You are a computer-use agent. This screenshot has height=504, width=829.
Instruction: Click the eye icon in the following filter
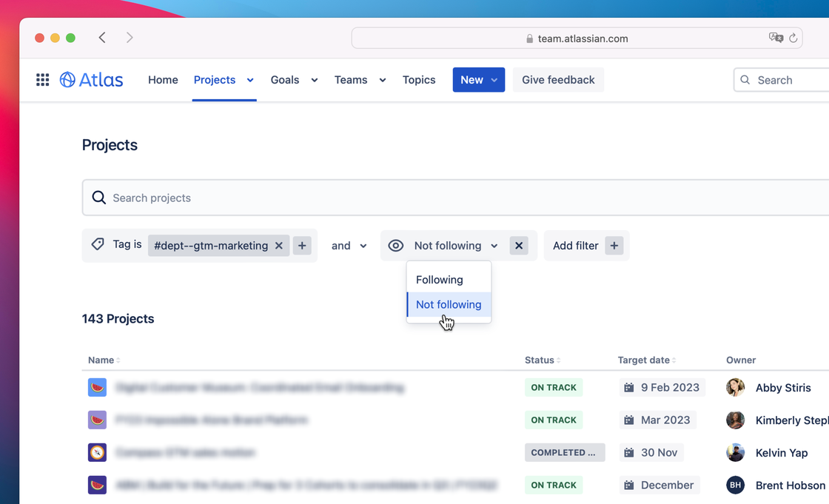[396, 245]
